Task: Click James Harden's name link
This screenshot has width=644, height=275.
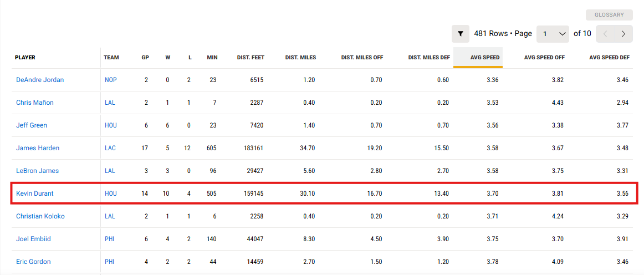Action: [x=38, y=148]
